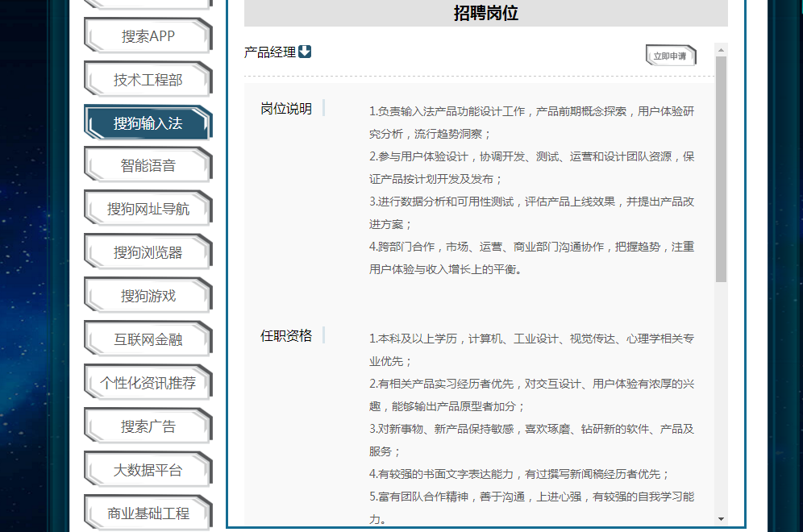Click text '5.富有团队合作精神'
Image resolution: width=803 pixels, height=532 pixels.
[x=418, y=497]
